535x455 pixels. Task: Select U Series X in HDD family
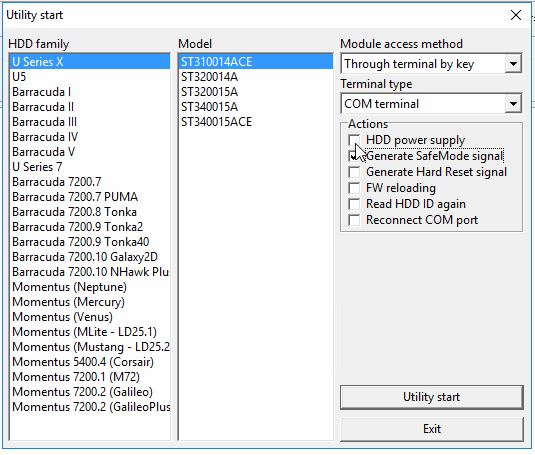[90, 62]
